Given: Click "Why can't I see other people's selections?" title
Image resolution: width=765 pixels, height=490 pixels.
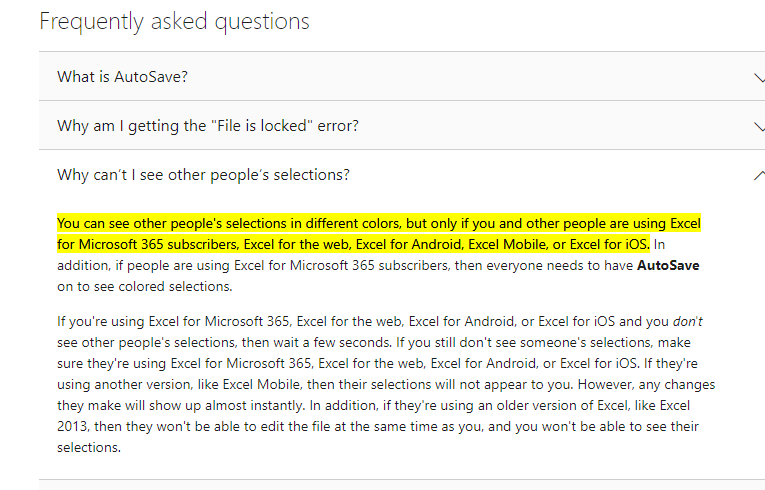Looking at the screenshot, I should [203, 175].
